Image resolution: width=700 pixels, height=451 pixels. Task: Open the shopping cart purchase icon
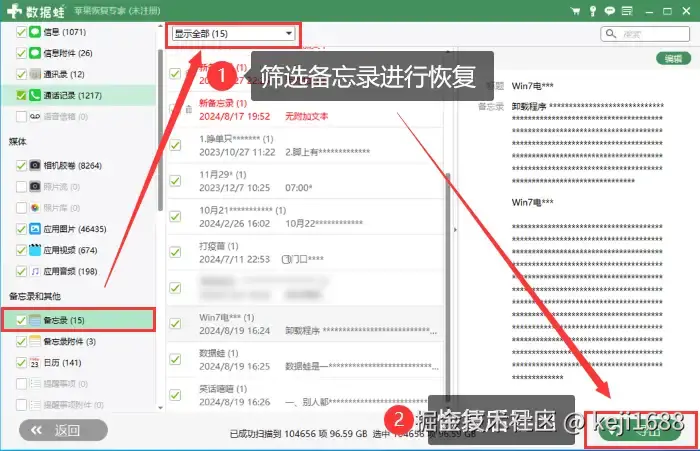[x=575, y=11]
